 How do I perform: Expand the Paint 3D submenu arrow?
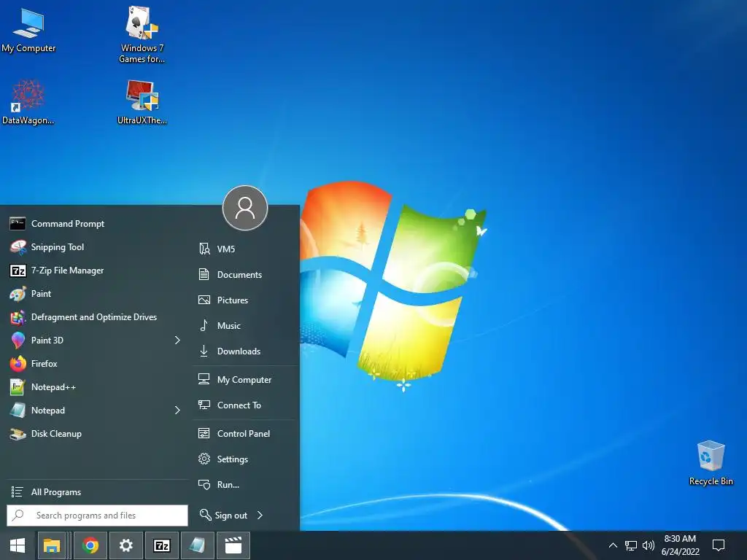click(177, 340)
